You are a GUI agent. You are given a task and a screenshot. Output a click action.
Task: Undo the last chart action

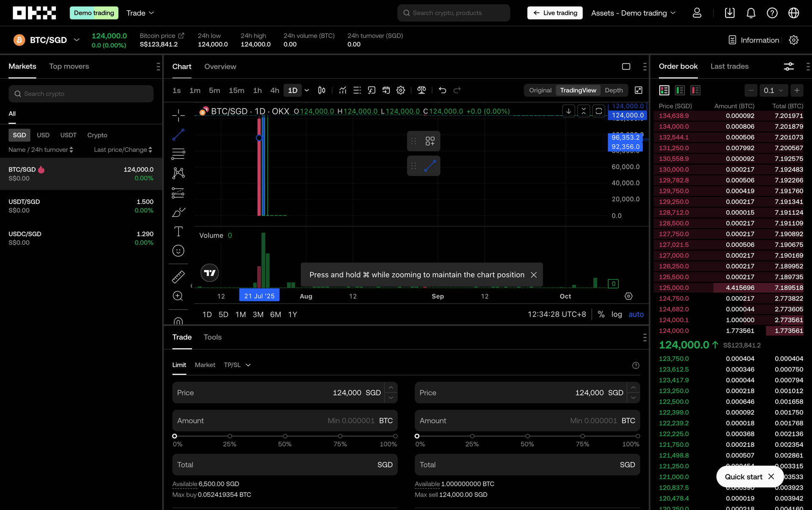point(442,90)
